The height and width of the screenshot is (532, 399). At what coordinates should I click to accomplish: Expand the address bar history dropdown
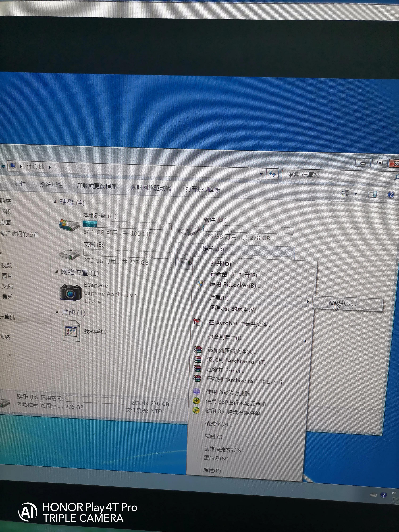pyautogui.click(x=261, y=174)
